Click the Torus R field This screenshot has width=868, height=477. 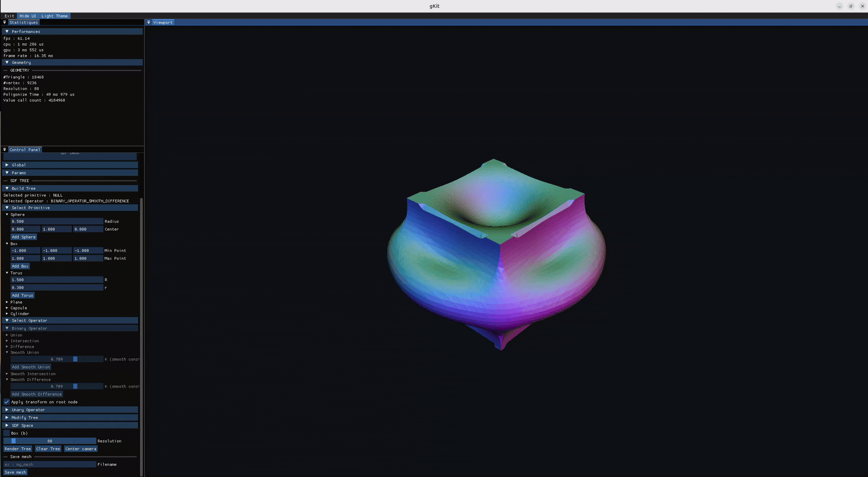click(x=57, y=280)
